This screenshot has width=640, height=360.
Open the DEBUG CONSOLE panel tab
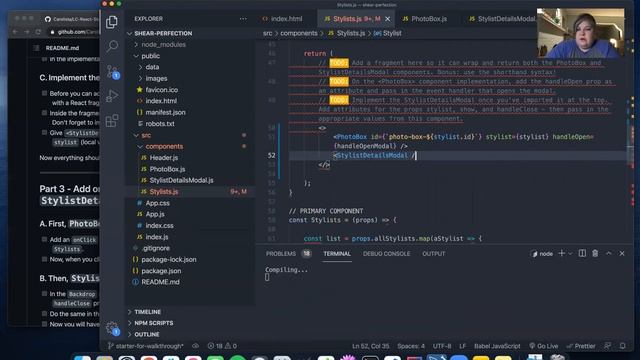tap(386, 253)
